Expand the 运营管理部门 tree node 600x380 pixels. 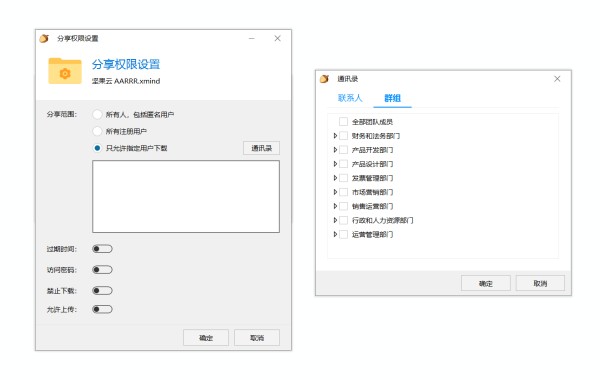335,234
